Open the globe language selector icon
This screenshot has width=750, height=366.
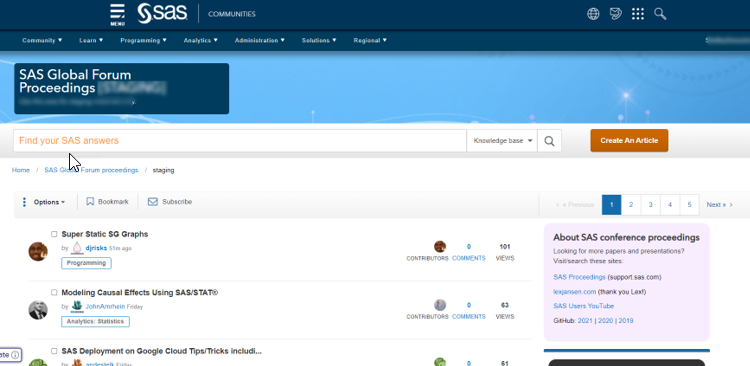(593, 14)
